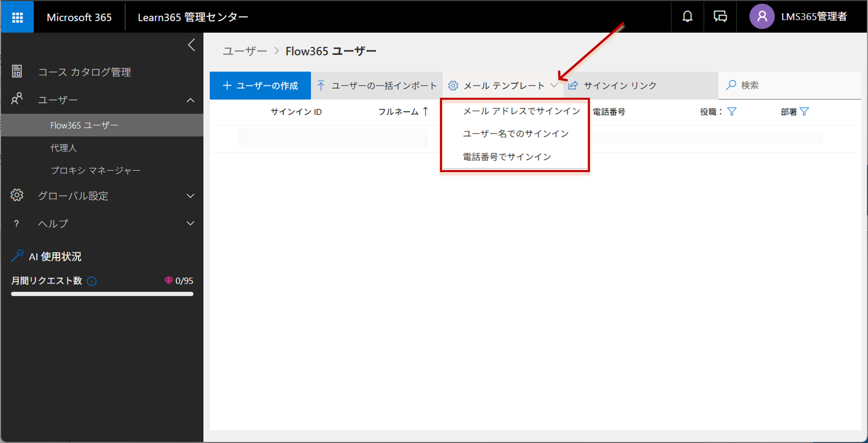Click the フルネーム column header
The width and height of the screenshot is (868, 443).
(x=398, y=112)
